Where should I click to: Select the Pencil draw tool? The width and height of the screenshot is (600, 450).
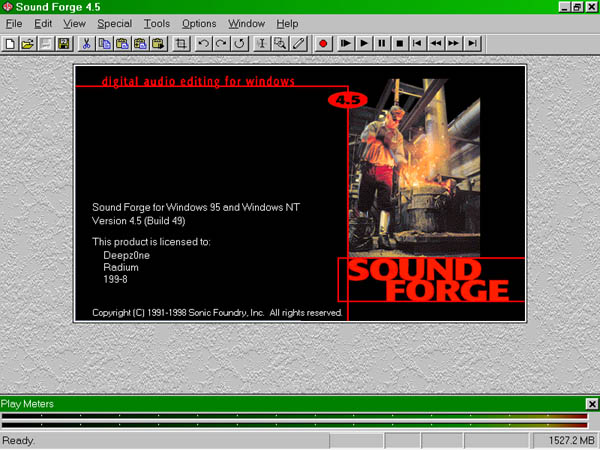298,44
